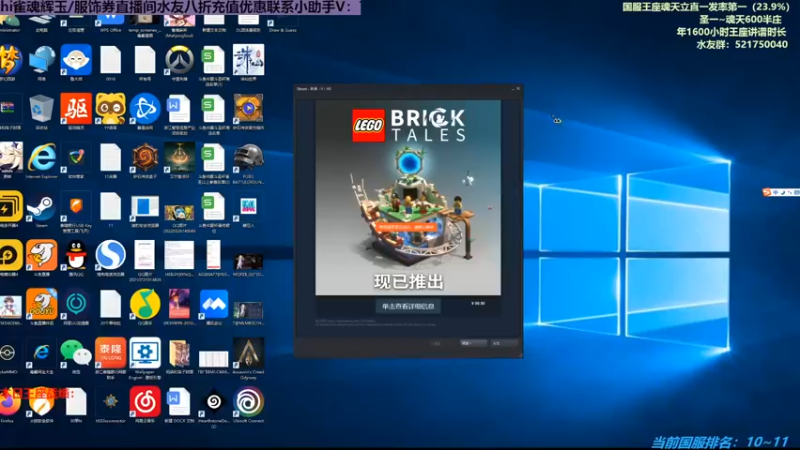Launch the Sogou browser blue S icon

pos(110,255)
